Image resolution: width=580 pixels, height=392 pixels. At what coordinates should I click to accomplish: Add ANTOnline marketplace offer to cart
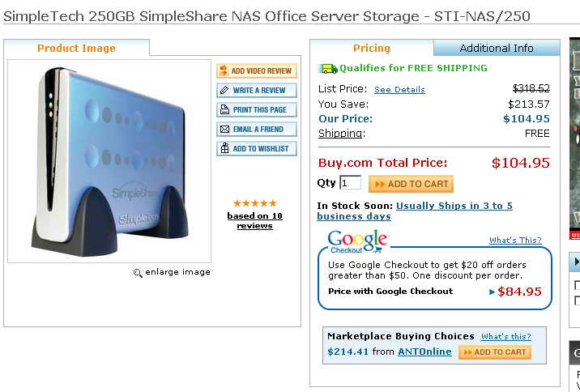tap(495, 352)
